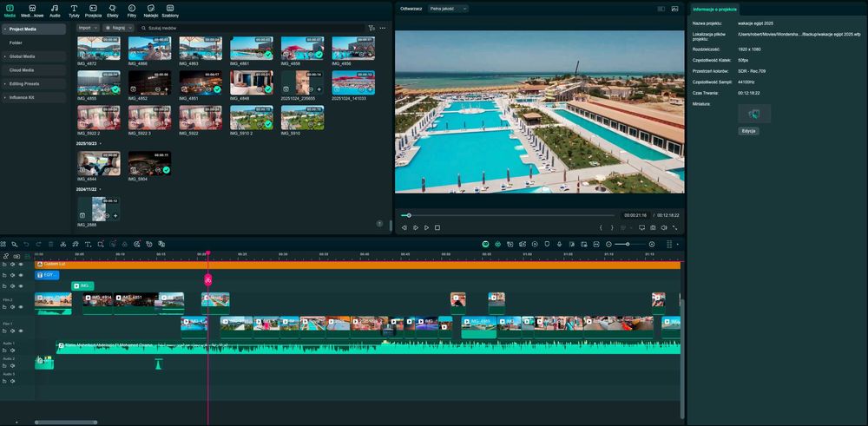Image resolution: width=868 pixels, height=426 pixels.
Task: Select the crop tool in timeline toolbar
Action: click(x=100, y=244)
